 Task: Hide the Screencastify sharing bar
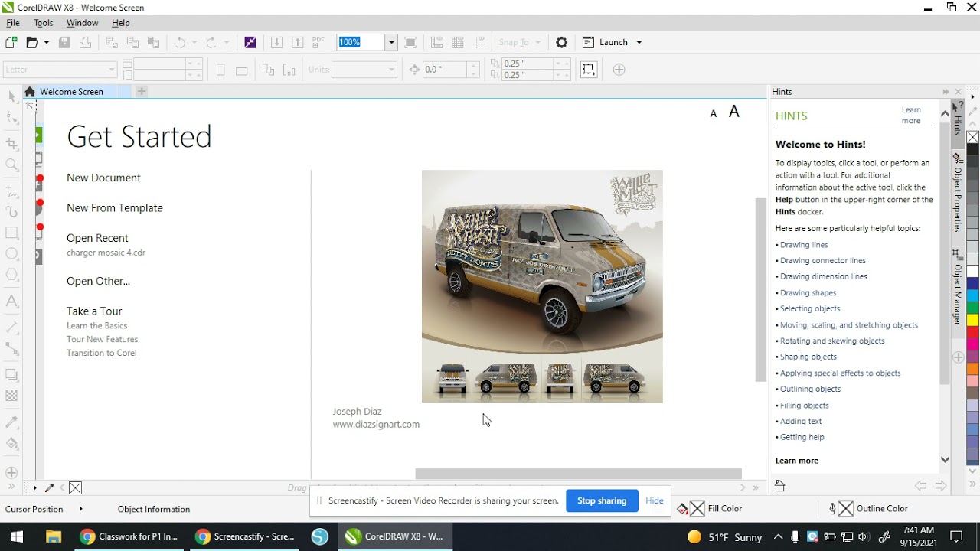point(655,500)
